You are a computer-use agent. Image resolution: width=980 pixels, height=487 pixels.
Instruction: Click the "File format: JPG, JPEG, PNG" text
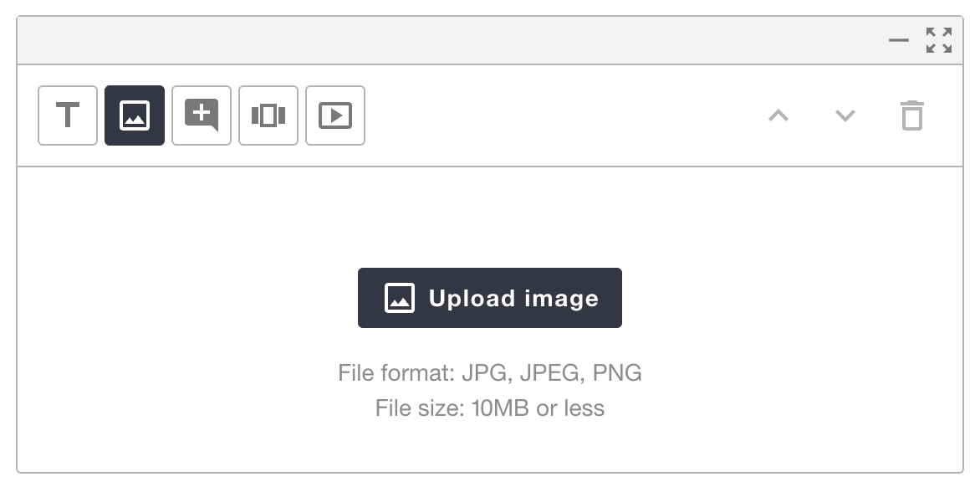[490, 372]
